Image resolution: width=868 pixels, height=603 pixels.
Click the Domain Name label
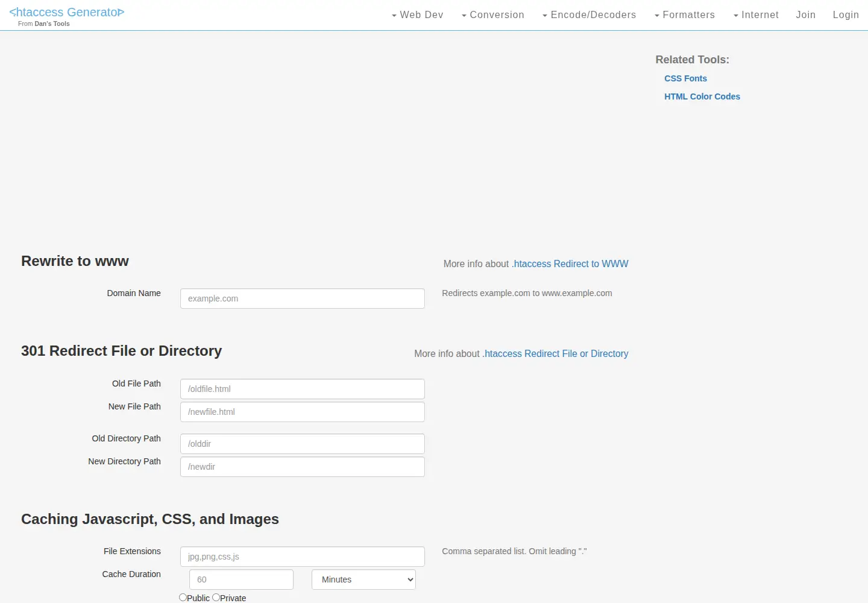pos(134,293)
